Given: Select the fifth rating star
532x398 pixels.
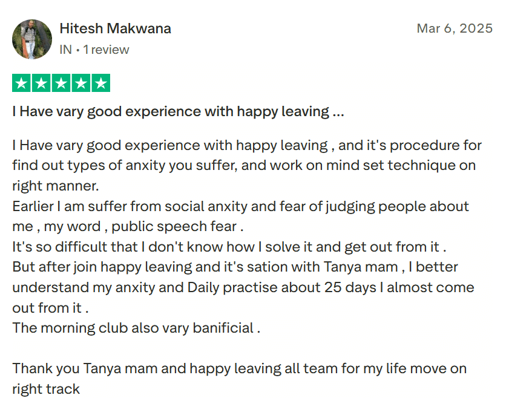Looking at the screenshot, I should [x=100, y=83].
